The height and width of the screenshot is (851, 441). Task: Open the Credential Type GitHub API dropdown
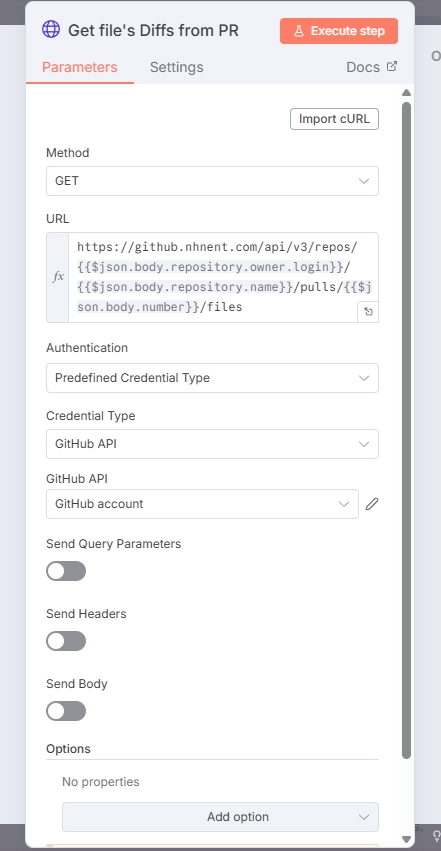click(212, 444)
